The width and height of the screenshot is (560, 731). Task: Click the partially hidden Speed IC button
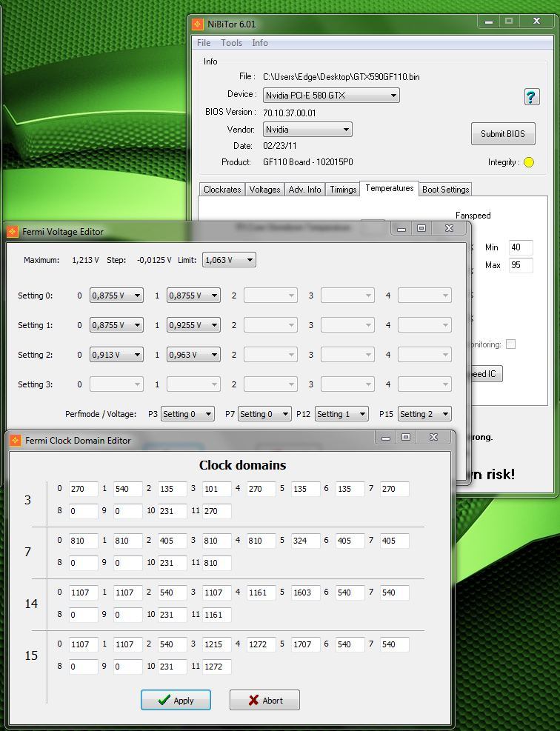click(x=485, y=374)
